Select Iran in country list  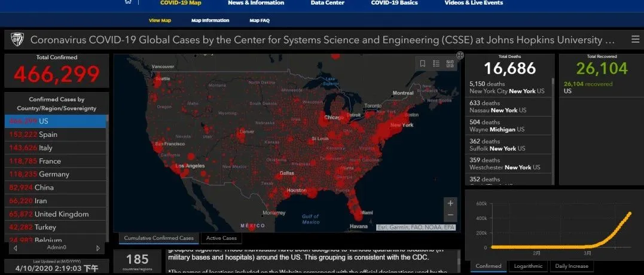[55, 201]
